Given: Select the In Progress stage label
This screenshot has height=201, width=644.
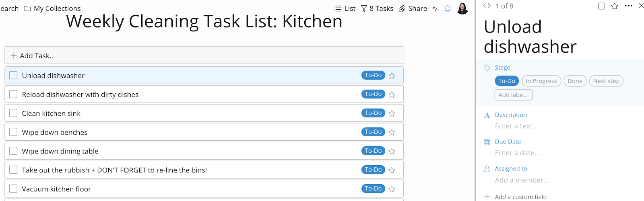Looking at the screenshot, I should tap(541, 81).
